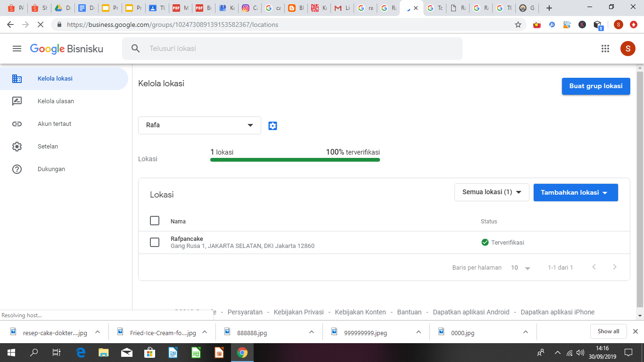Select all locations header checkbox

pos(155,221)
